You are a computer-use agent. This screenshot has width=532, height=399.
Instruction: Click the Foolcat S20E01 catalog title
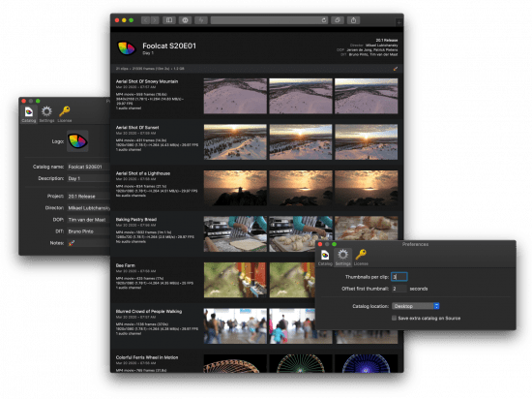[169, 46]
